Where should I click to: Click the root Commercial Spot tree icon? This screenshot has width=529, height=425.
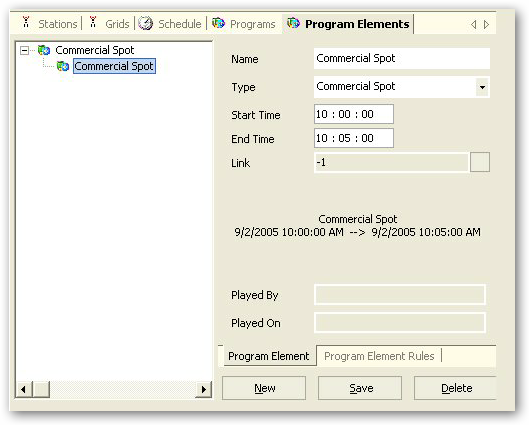(44, 50)
